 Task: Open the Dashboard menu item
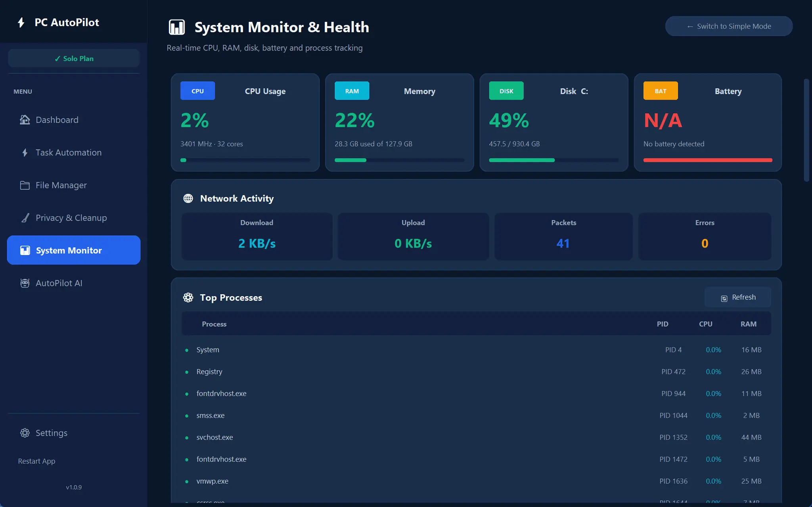(x=74, y=120)
